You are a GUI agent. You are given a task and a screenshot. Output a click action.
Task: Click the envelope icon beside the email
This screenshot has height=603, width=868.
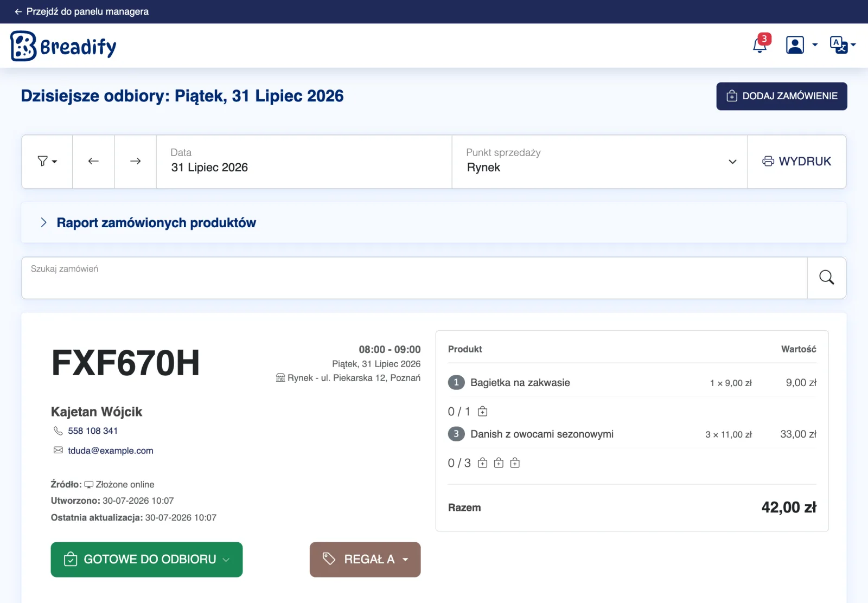coord(58,450)
